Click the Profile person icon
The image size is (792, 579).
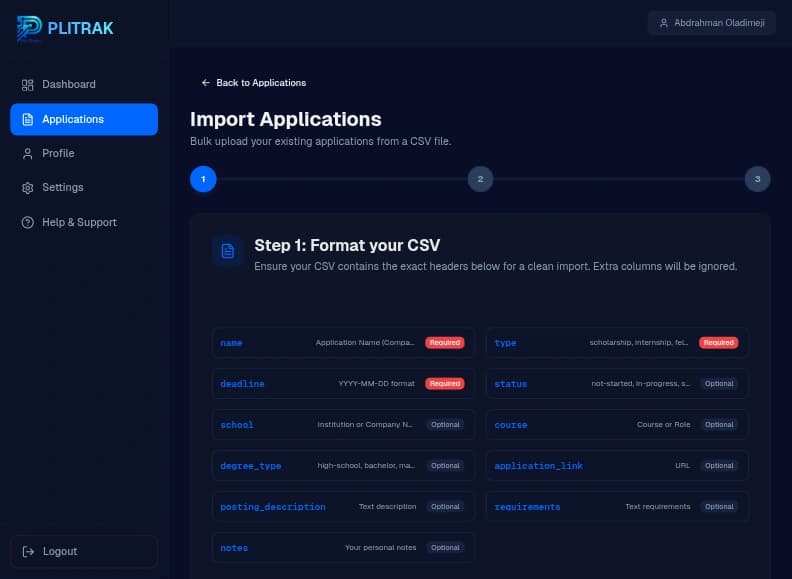[28, 154]
